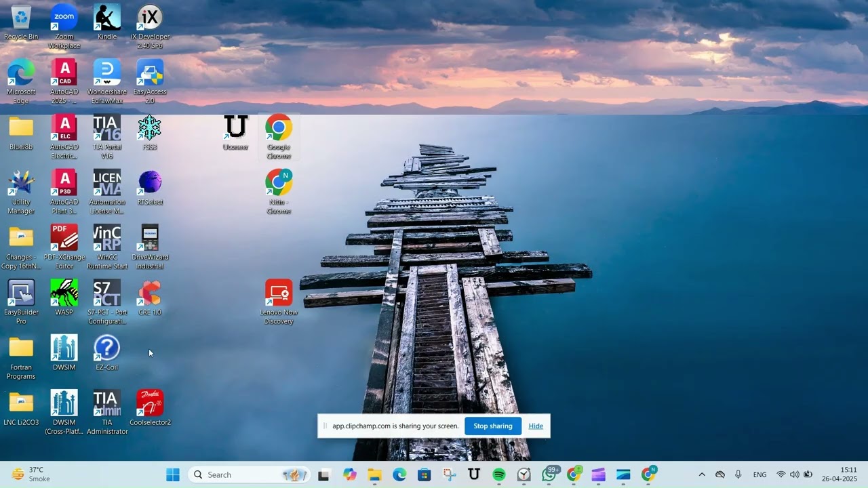868x488 pixels.
Task: Select the TIA Administrator shortcut
Action: [x=106, y=413]
